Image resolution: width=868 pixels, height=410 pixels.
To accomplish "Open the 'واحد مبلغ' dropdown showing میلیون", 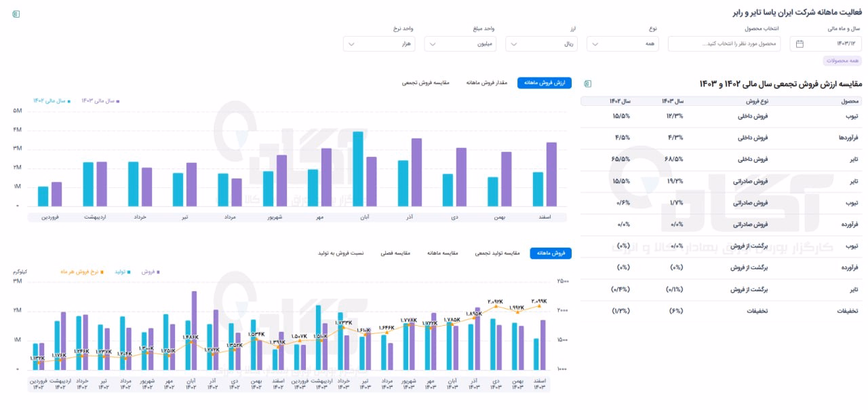I will coord(460,44).
